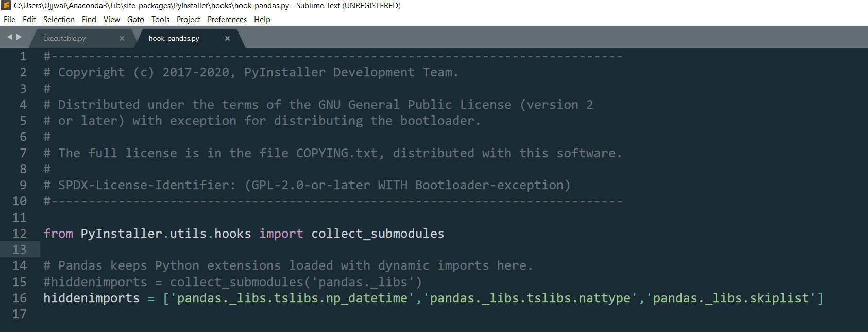Open the Project menu
The image size is (868, 332).
tap(189, 20)
